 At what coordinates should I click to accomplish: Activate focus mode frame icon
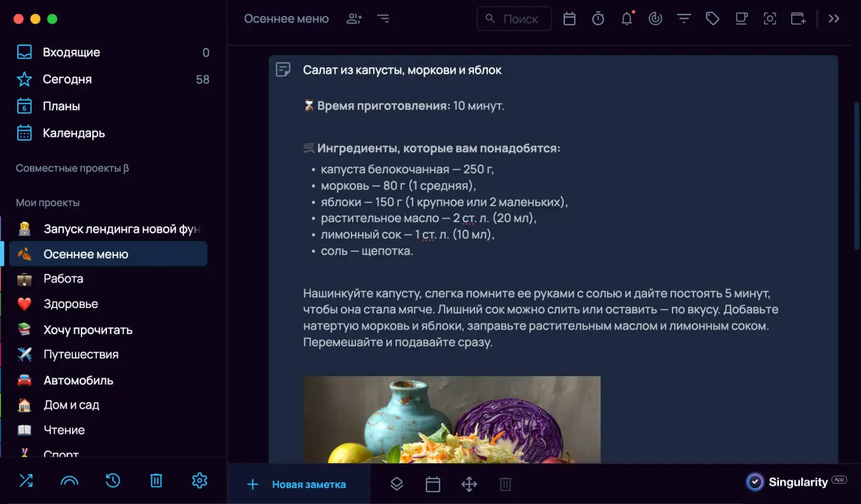pos(770,19)
